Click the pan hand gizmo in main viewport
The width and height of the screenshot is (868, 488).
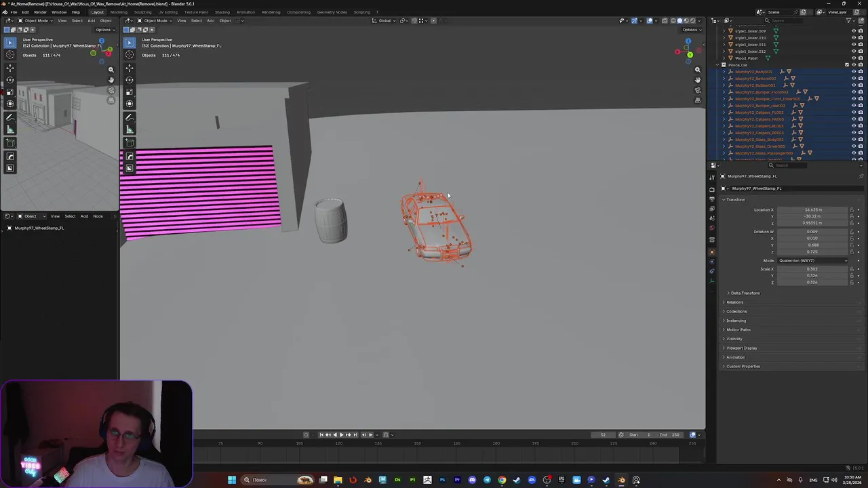[697, 80]
